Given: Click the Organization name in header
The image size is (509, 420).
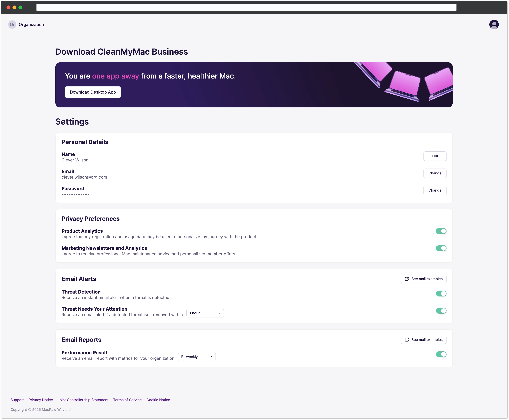Looking at the screenshot, I should [31, 24].
